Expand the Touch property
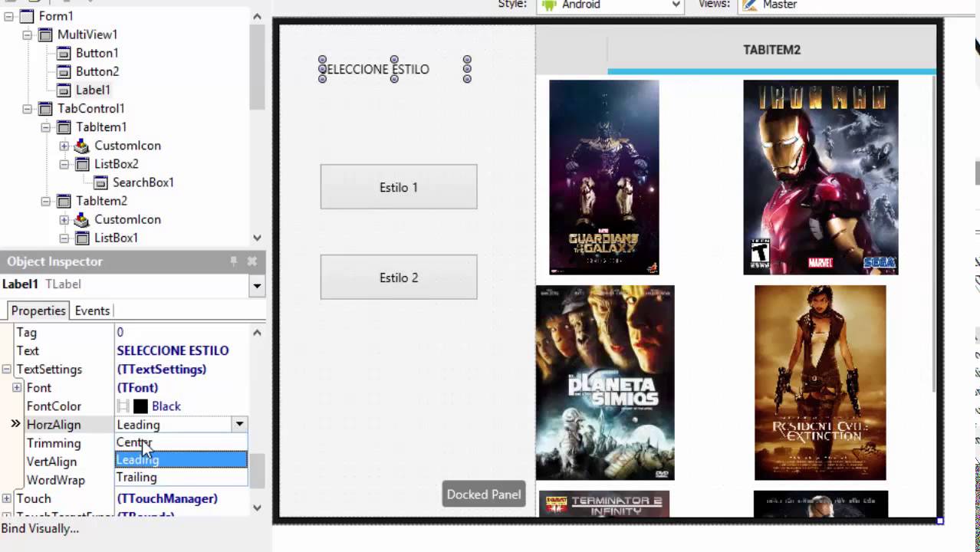Screen dimensions: 980x552 tap(7, 498)
